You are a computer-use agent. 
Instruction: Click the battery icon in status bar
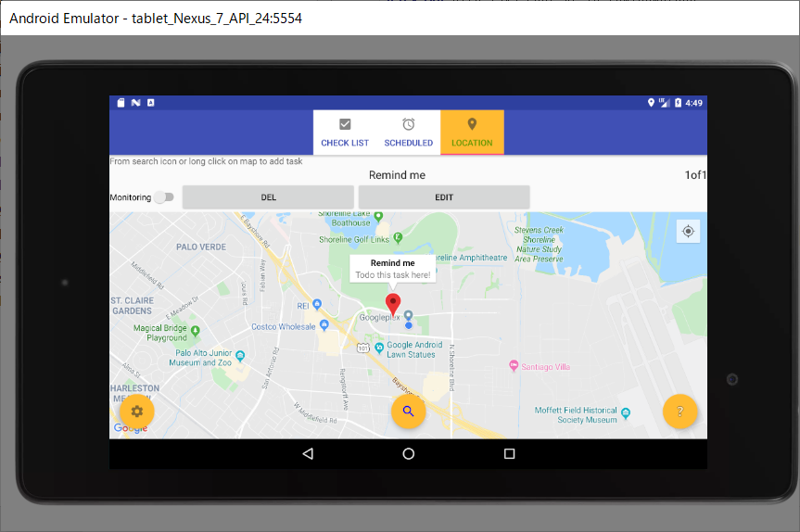(678, 103)
